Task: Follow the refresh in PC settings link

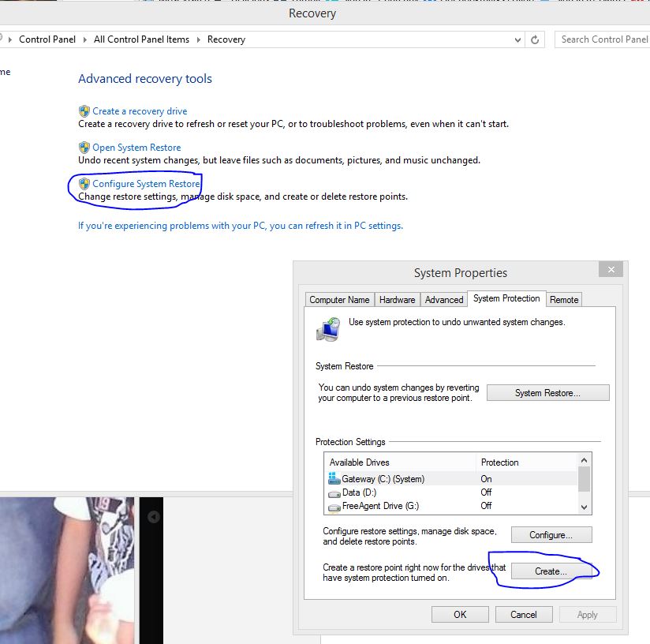Action: point(240,226)
